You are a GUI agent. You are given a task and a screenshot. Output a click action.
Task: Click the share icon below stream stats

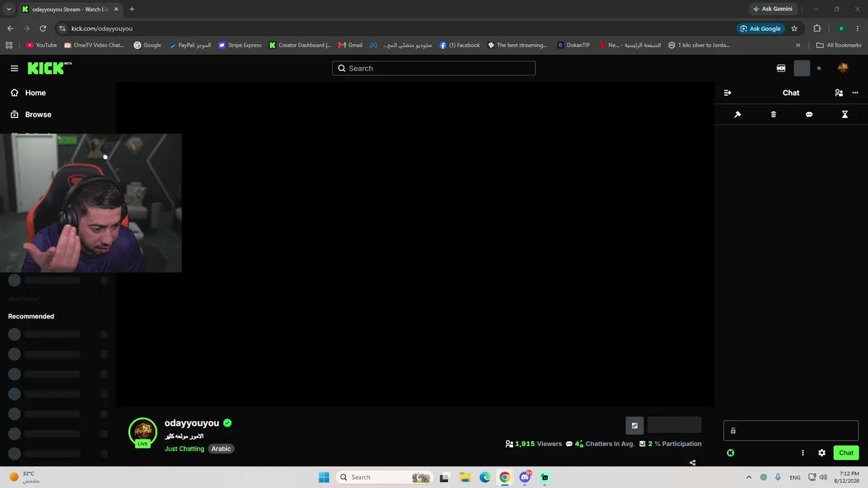tap(692, 463)
